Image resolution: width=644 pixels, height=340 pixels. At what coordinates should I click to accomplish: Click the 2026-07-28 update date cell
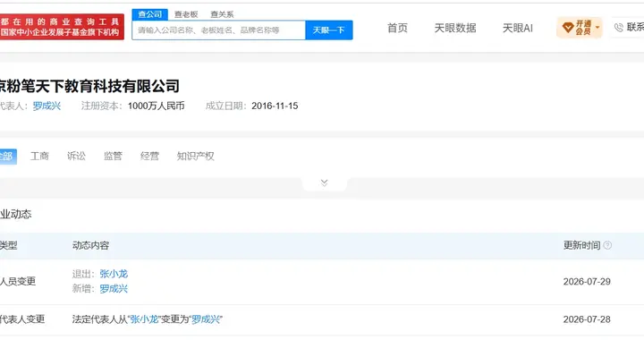coord(587,319)
